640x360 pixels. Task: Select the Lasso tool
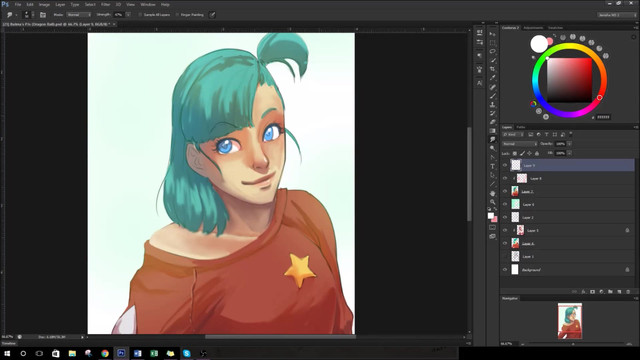point(493,52)
